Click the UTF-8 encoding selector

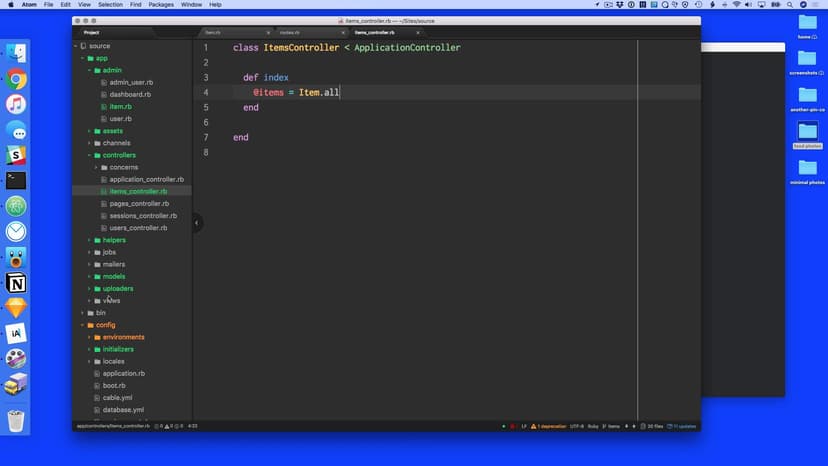tap(577, 426)
